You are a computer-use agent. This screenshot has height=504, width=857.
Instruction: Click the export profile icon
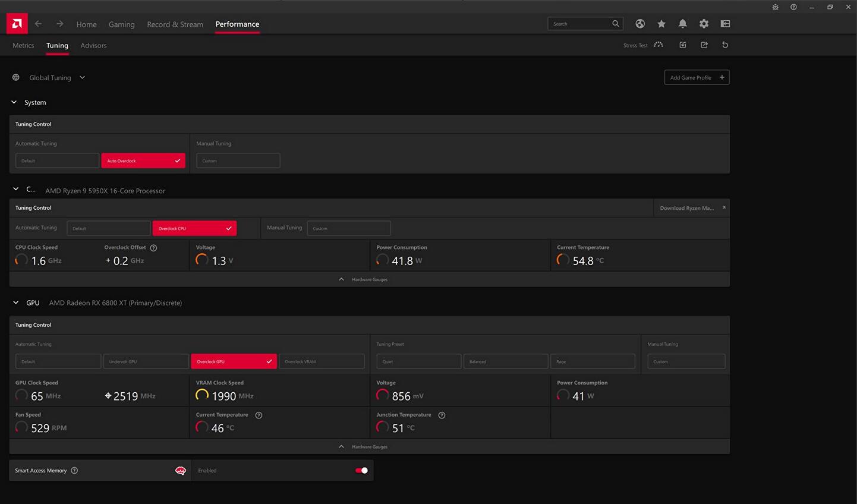click(x=704, y=45)
